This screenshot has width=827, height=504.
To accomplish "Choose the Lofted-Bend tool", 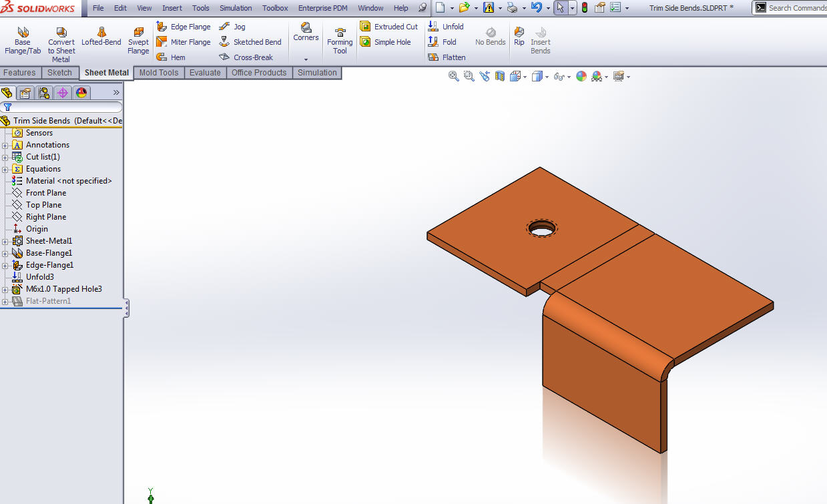I will [x=101, y=36].
